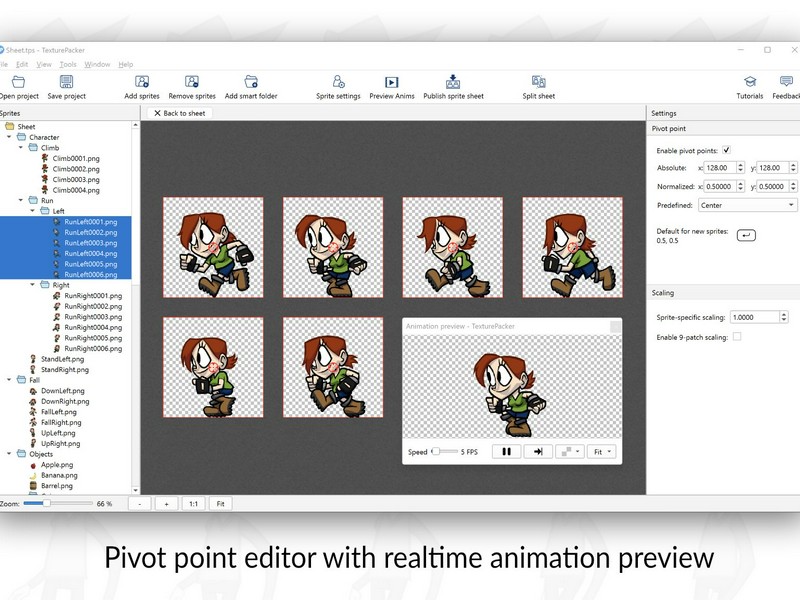800x600 pixels.
Task: Click the Add smart folder icon
Action: (x=251, y=82)
